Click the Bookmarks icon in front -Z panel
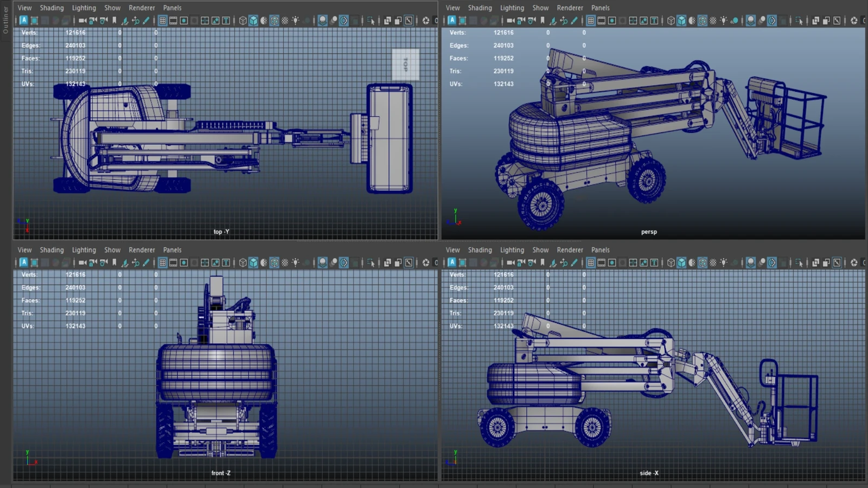Viewport: 868px width, 488px height. coord(114,262)
